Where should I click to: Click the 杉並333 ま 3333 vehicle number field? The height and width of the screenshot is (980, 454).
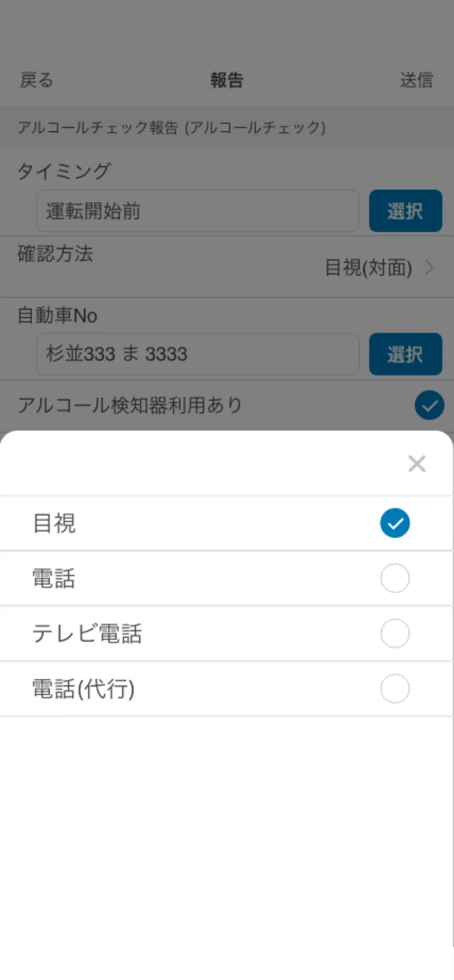198,354
